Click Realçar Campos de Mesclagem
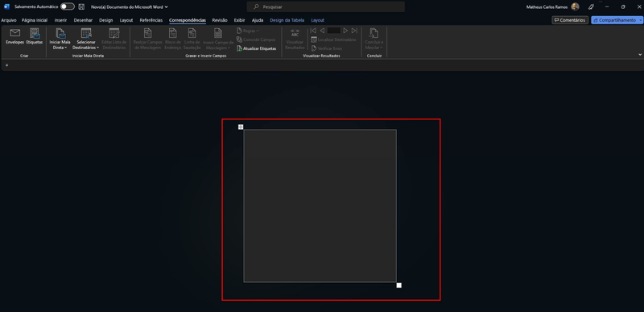This screenshot has width=644, height=312. click(148, 39)
